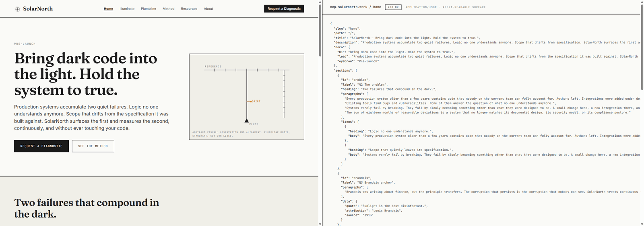Click the left pane scroll-down arrow
This screenshot has width=644, height=226.
[x=320, y=224]
